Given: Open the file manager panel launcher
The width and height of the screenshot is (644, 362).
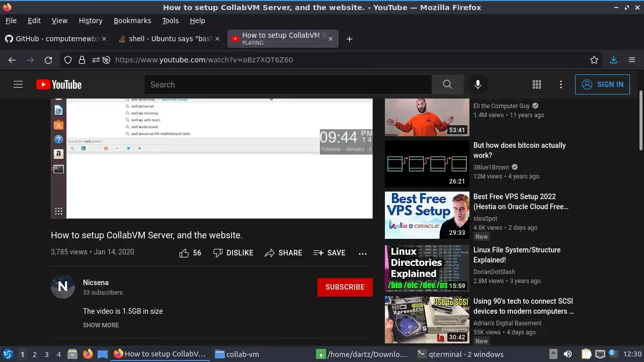Looking at the screenshot, I should [72, 354].
